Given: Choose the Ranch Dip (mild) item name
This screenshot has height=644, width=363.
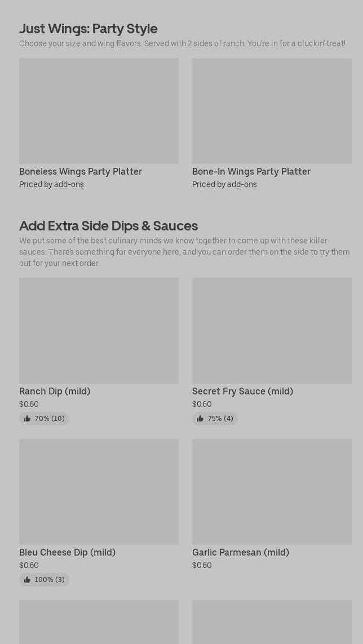Looking at the screenshot, I should pyautogui.click(x=55, y=391).
